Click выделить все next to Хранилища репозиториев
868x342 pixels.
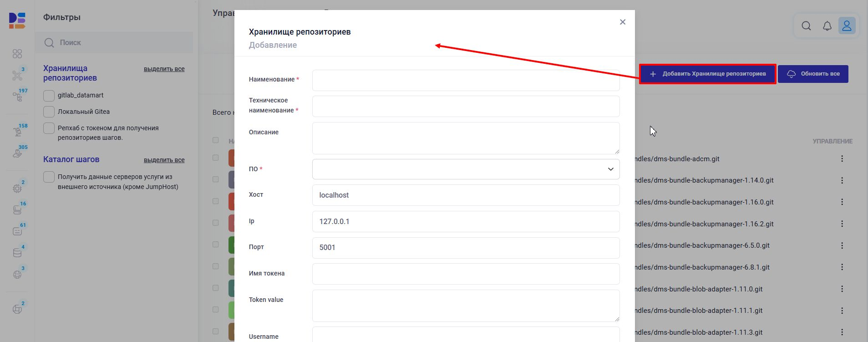click(x=164, y=69)
